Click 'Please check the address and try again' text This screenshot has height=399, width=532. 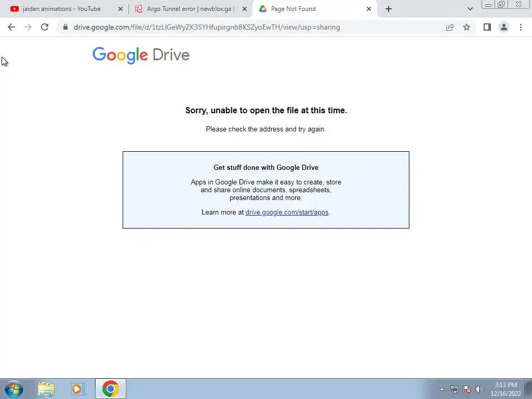click(x=265, y=129)
